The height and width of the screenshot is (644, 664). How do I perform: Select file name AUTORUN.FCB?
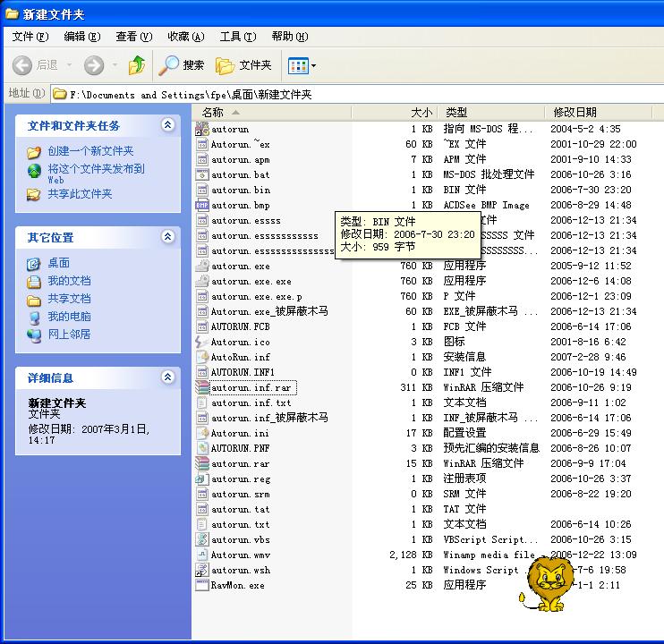[240, 327]
